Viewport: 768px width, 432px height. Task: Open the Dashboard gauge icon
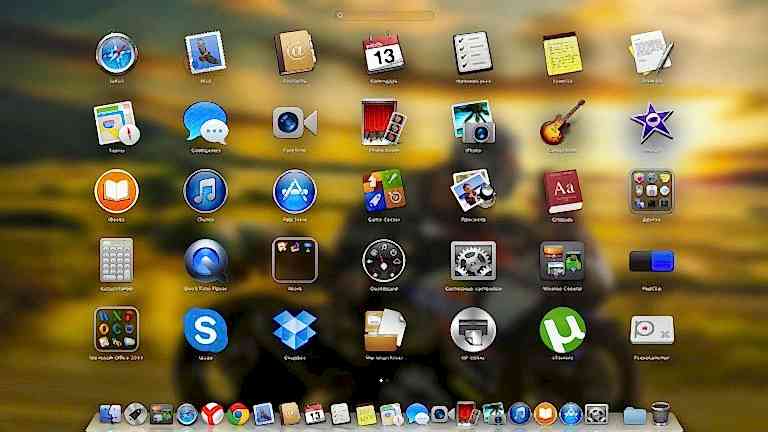[x=383, y=259]
